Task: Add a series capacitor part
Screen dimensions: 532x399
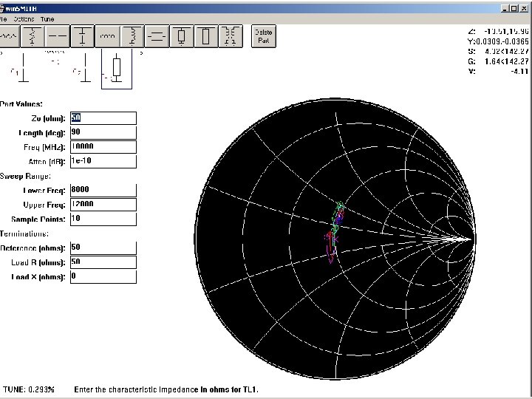Action: tap(58, 36)
